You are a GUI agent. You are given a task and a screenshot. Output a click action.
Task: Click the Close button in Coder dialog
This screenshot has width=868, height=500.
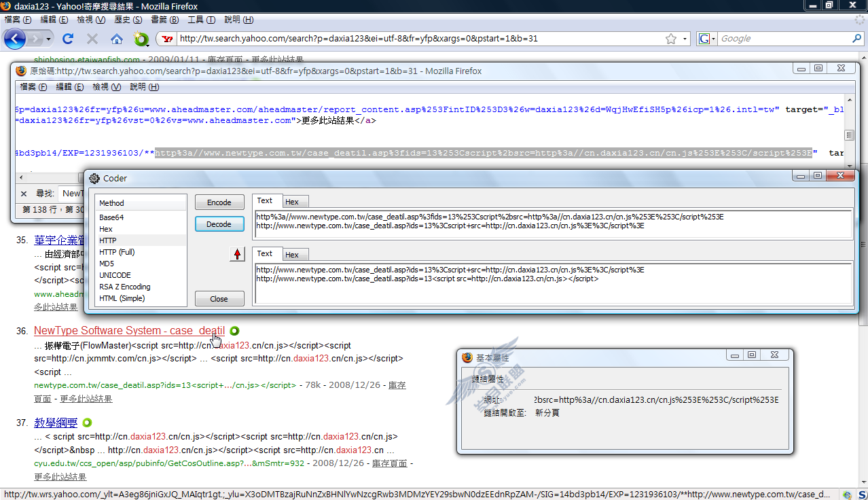pos(219,299)
